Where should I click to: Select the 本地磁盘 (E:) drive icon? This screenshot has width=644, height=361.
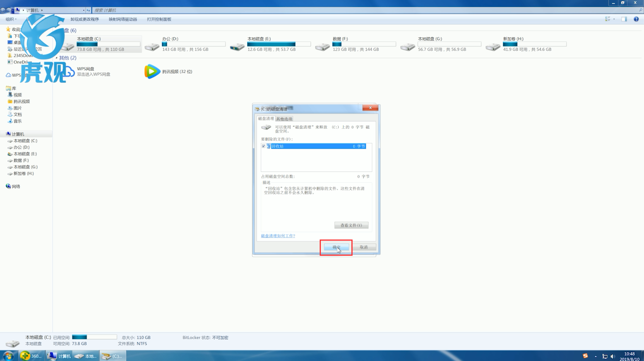point(237,47)
